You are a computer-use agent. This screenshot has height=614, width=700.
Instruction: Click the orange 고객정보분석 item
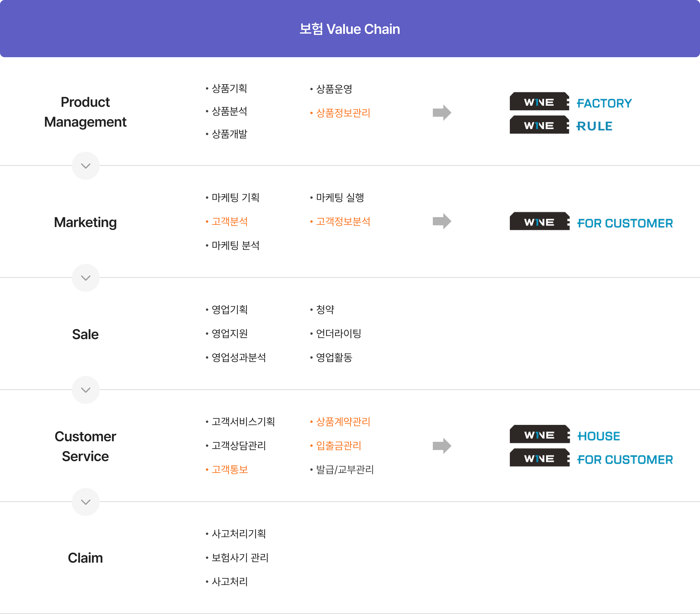[x=343, y=221]
